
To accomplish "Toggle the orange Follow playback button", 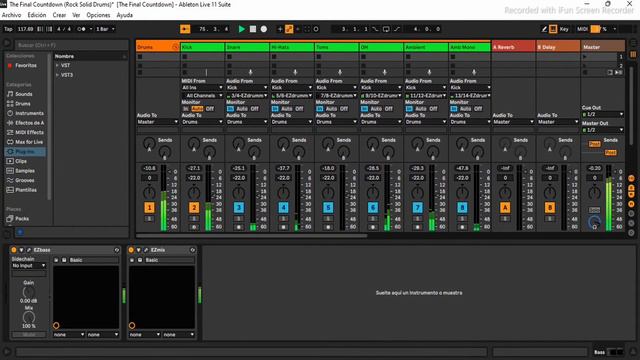I will 185,29.
